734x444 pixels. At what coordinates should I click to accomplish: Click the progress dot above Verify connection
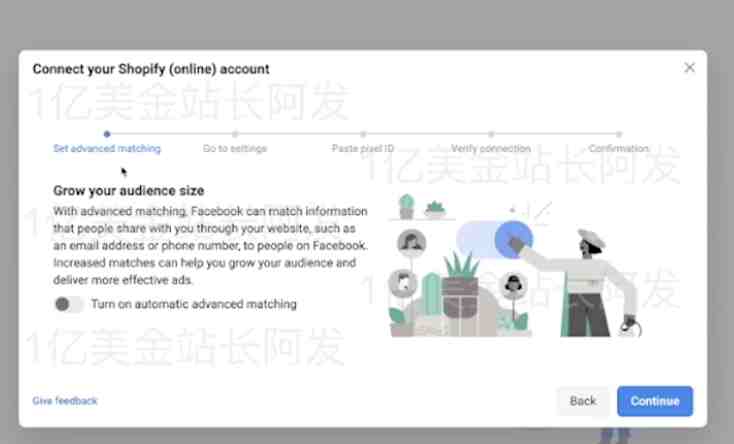(x=491, y=134)
